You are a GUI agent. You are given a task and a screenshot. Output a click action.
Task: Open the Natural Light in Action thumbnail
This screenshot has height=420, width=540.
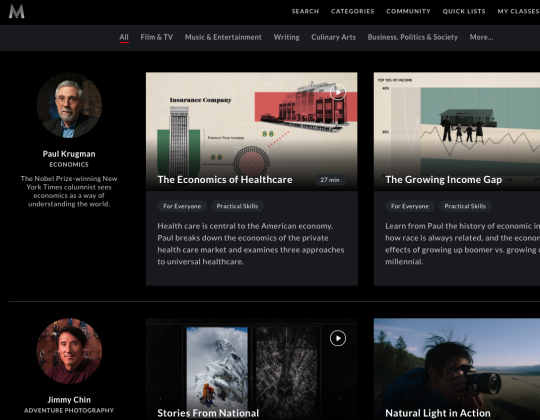pos(457,369)
